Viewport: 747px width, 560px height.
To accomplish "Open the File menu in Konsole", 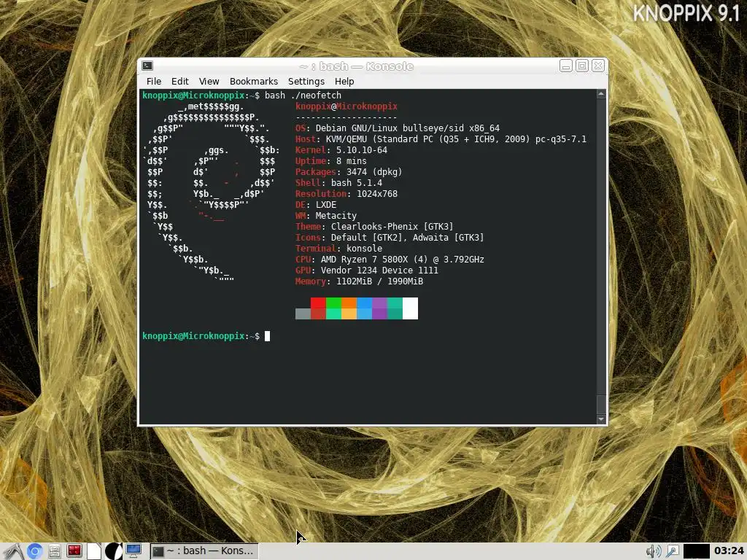I will tap(153, 82).
